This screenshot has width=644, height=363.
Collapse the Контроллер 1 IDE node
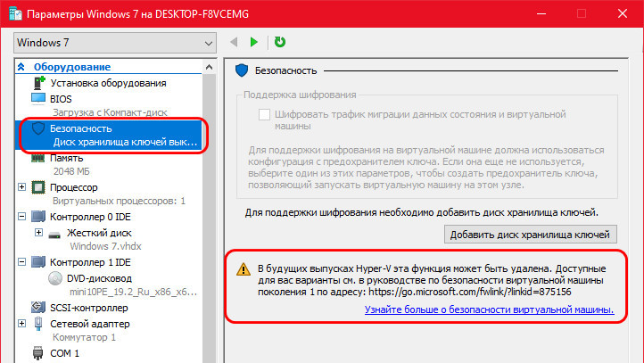pyautogui.click(x=21, y=261)
